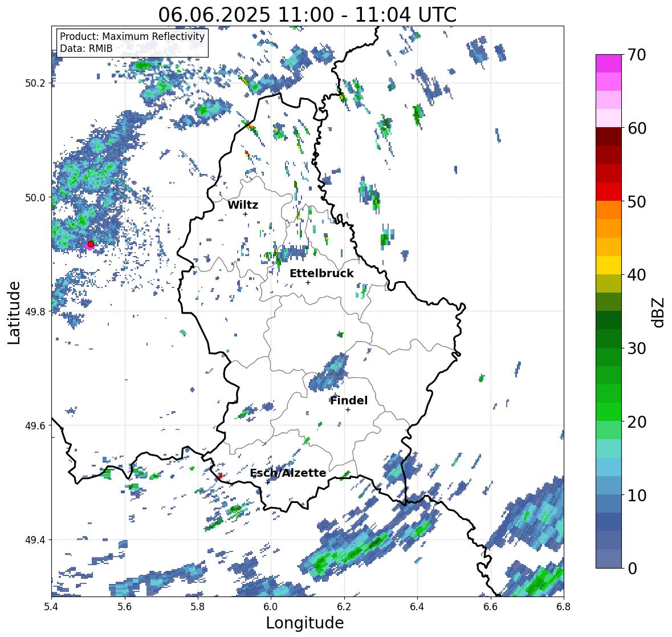Click the colorbar tick label 0

tap(632, 569)
